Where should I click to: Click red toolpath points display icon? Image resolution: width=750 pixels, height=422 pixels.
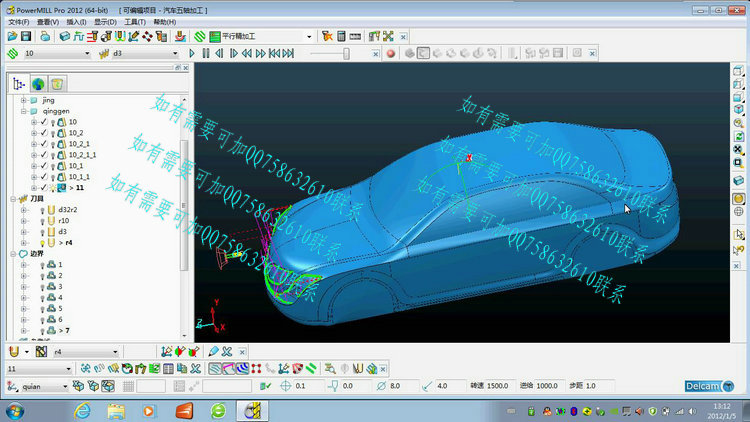(x=256, y=369)
